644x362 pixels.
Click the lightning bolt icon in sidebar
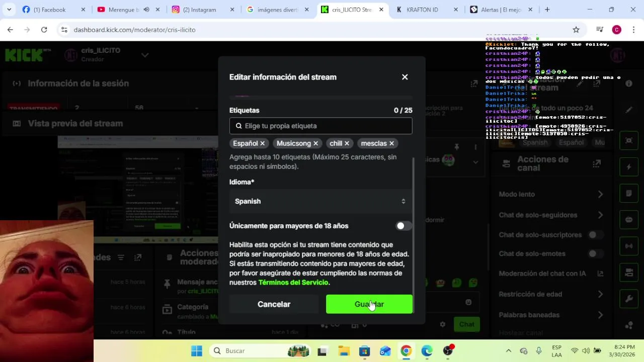pos(629,167)
